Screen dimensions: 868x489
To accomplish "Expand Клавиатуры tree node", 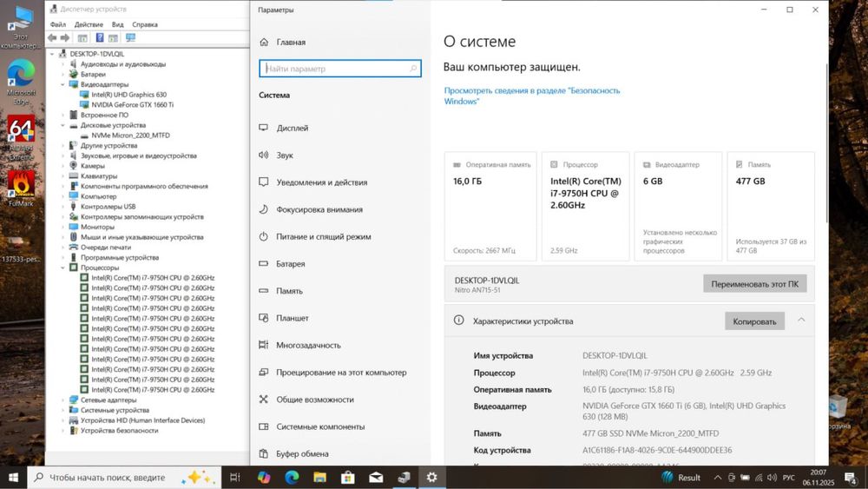I will (62, 176).
